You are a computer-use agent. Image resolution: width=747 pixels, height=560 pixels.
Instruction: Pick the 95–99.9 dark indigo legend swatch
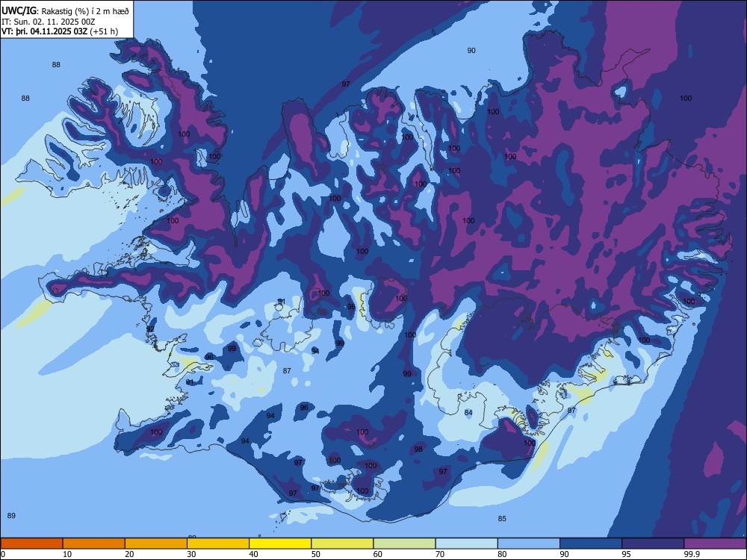(x=653, y=544)
